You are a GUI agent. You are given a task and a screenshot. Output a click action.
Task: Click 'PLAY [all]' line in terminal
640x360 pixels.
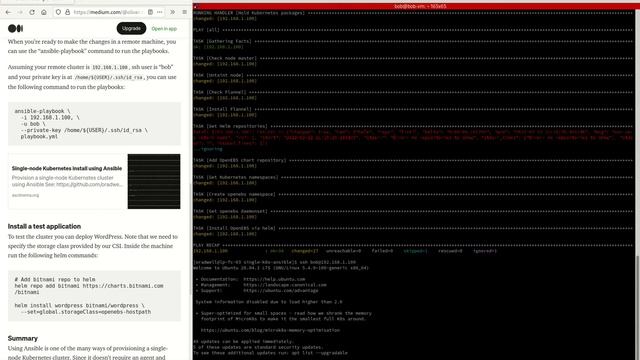pyautogui.click(x=412, y=30)
